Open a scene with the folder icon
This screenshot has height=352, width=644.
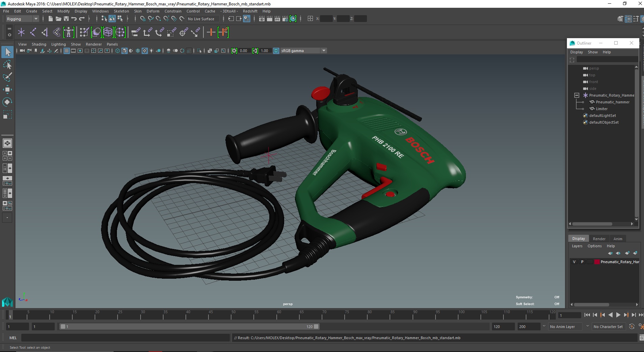click(58, 19)
